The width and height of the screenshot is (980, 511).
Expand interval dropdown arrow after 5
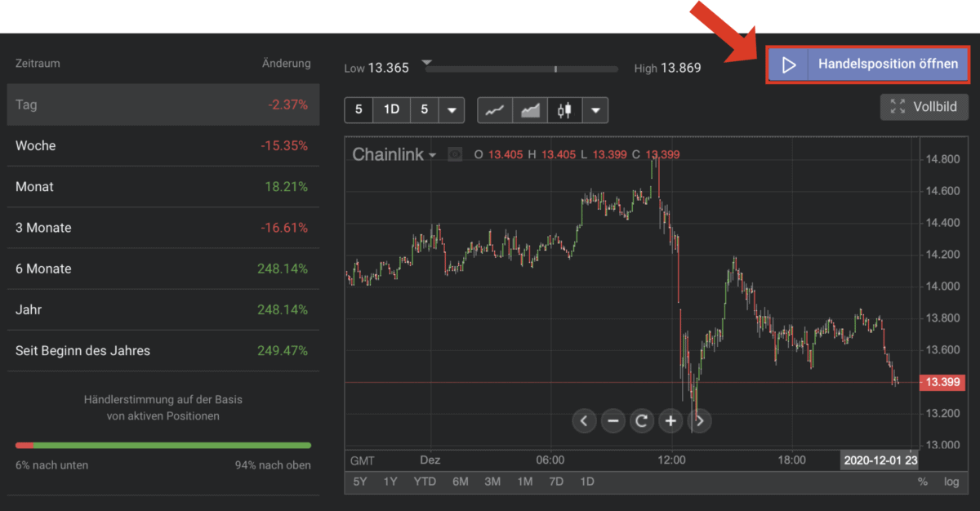click(451, 109)
